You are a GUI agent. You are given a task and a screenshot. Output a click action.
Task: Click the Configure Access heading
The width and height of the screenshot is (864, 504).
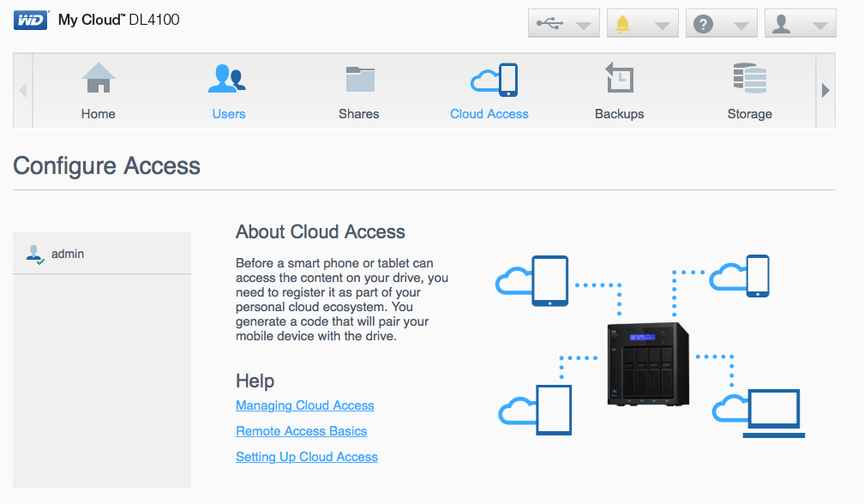(107, 165)
